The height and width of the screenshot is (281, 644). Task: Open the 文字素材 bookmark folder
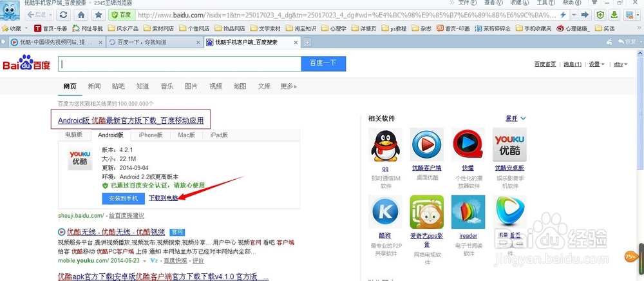pyautogui.click(x=265, y=29)
